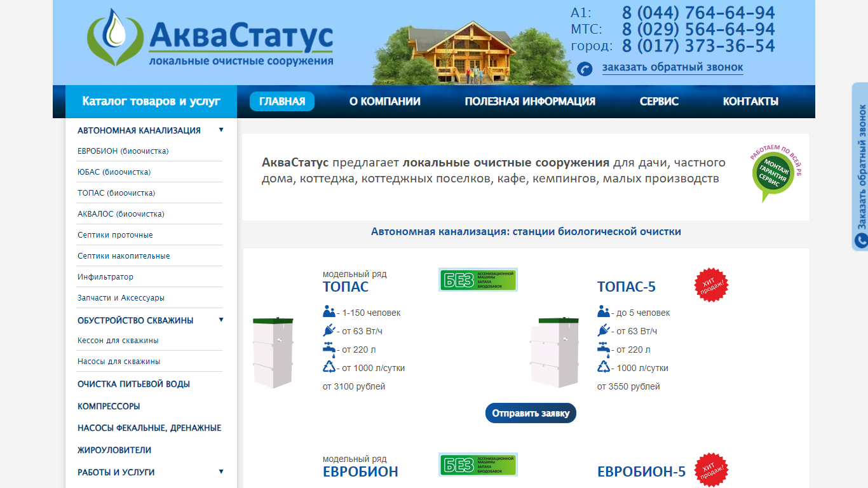Open the ПОЛЕЗНАЯ ИНФОРМАЦИЯ menu item
The image size is (868, 488).
[x=530, y=102]
